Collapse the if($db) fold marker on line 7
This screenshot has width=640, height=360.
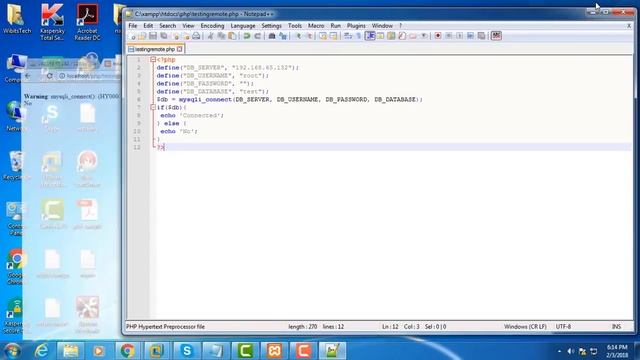(153, 107)
